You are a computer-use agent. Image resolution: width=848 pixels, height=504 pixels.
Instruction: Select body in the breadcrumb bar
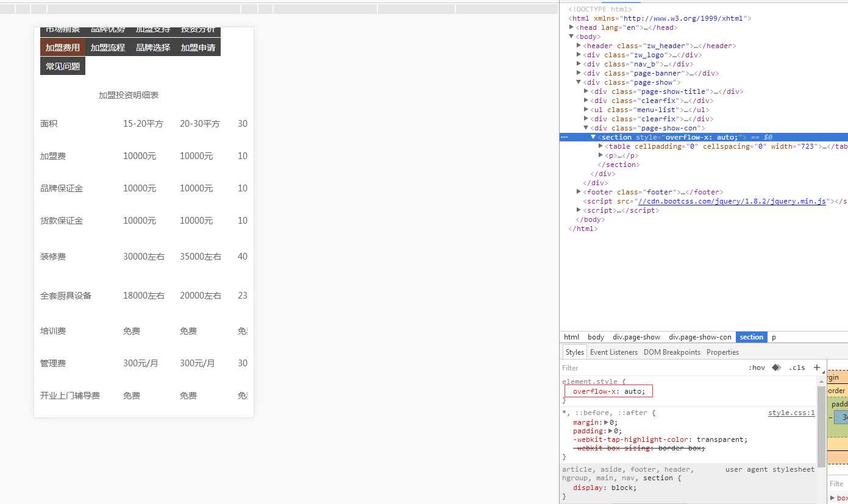(596, 337)
